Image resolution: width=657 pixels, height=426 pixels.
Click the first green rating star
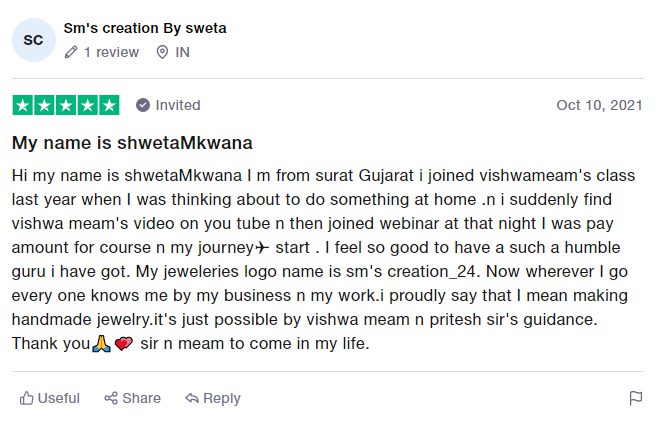click(22, 105)
